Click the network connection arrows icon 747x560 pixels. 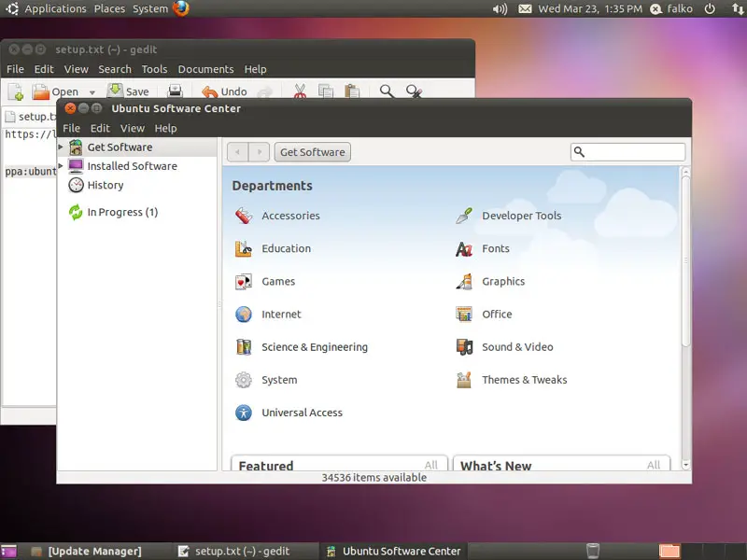(738, 8)
